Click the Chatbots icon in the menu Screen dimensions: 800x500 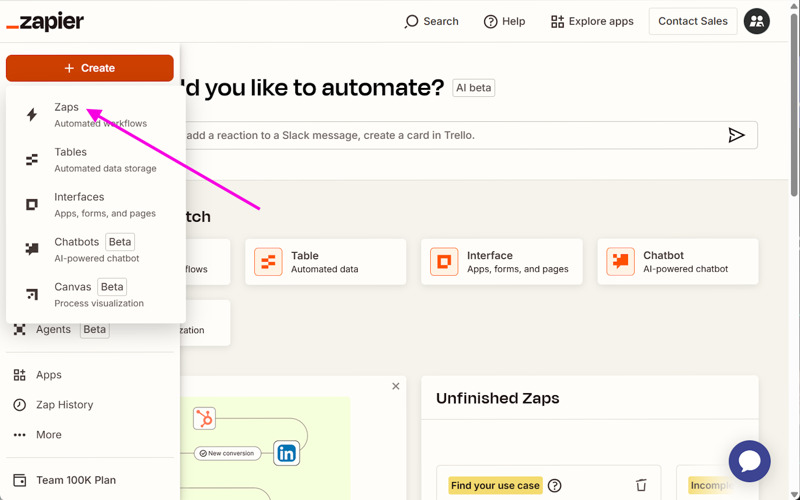32,249
